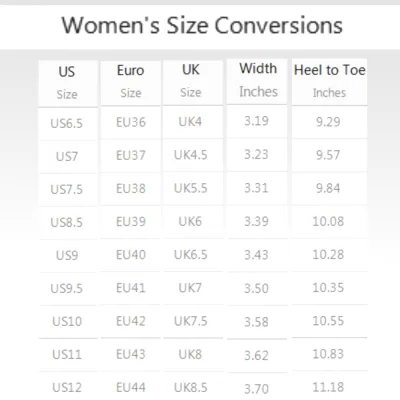Select the UK4.5 cell
The image size is (400, 400).
point(191,155)
